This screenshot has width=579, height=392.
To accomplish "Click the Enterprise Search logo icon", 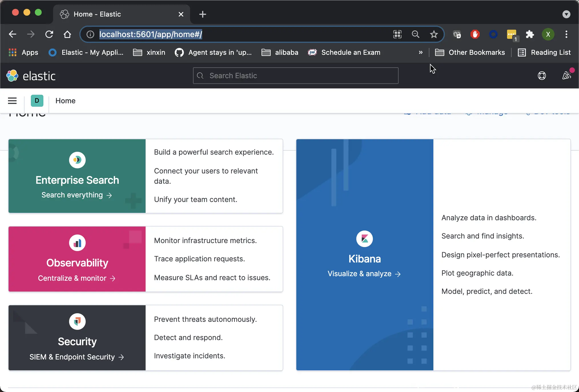I will pyautogui.click(x=77, y=160).
